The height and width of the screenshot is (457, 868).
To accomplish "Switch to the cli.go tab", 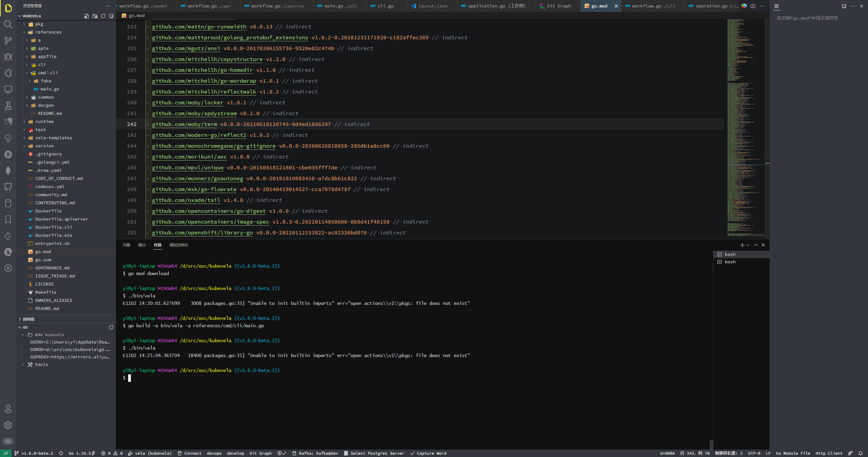I will (x=386, y=6).
